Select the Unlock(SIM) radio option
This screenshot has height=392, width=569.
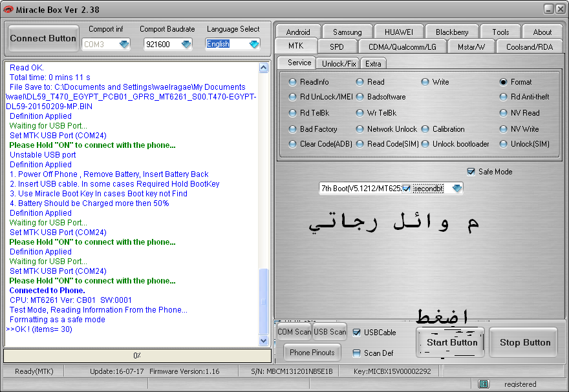click(503, 144)
